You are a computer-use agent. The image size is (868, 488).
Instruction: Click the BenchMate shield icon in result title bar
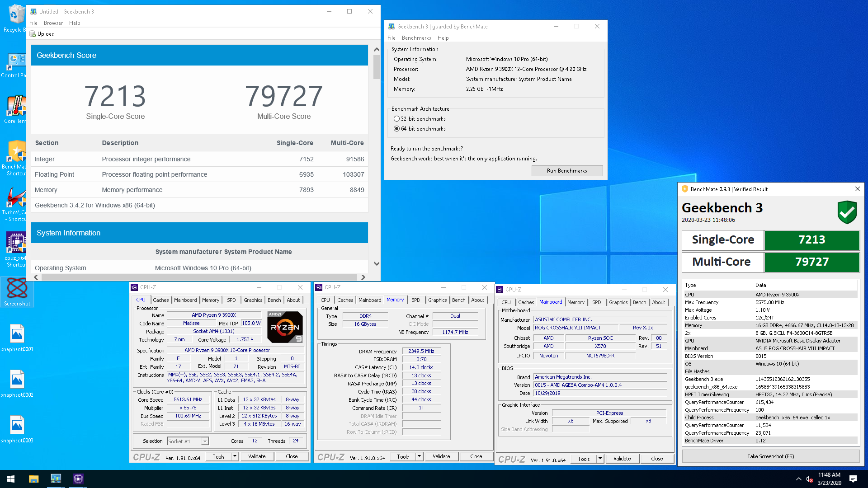coord(685,189)
